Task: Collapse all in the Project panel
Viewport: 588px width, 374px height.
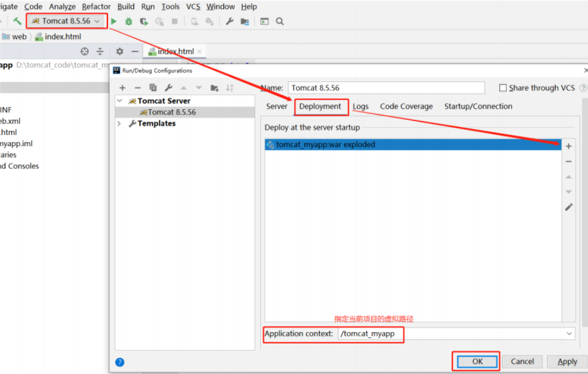Action: tap(100, 52)
